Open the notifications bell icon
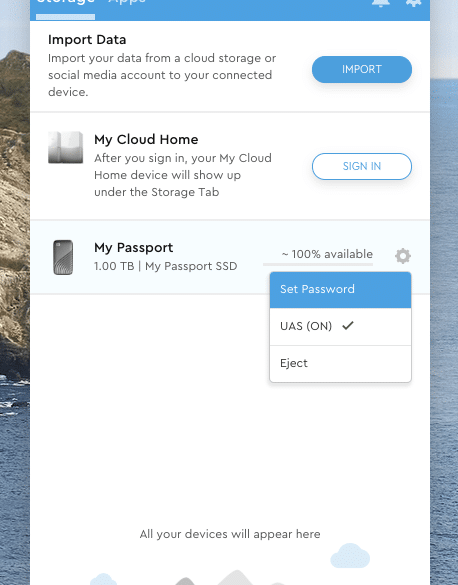Screen dimensions: 458x585 point(381,3)
